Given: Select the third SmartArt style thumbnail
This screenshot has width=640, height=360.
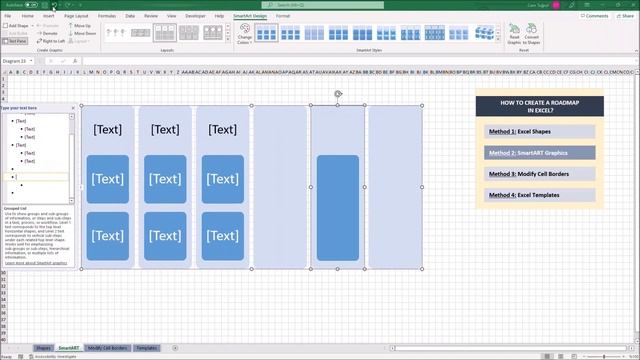Looking at the screenshot, I should point(314,33).
